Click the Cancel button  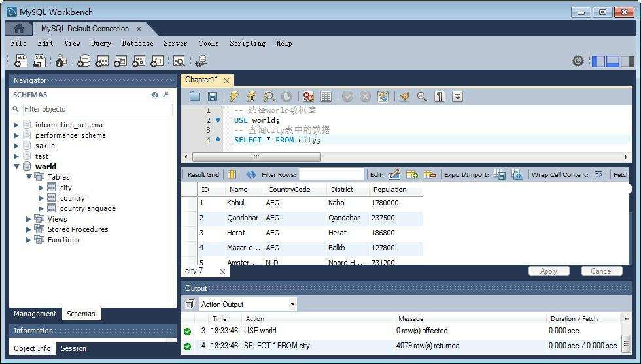click(601, 271)
